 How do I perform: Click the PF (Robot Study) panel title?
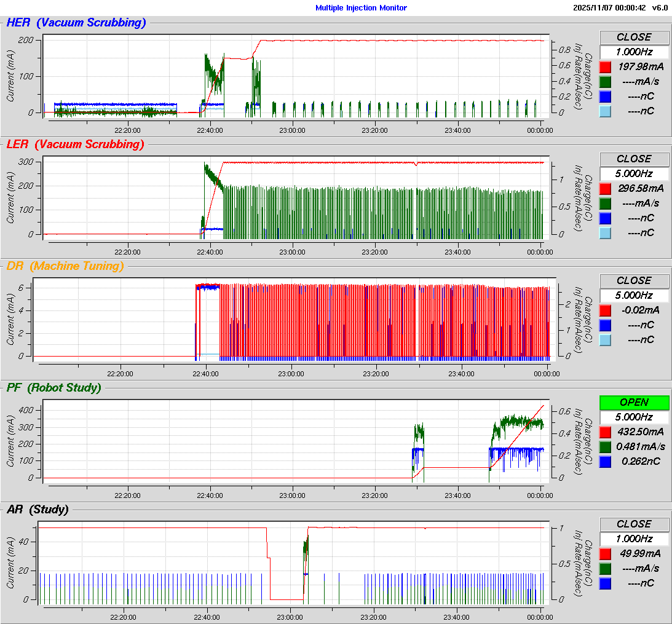(53, 387)
